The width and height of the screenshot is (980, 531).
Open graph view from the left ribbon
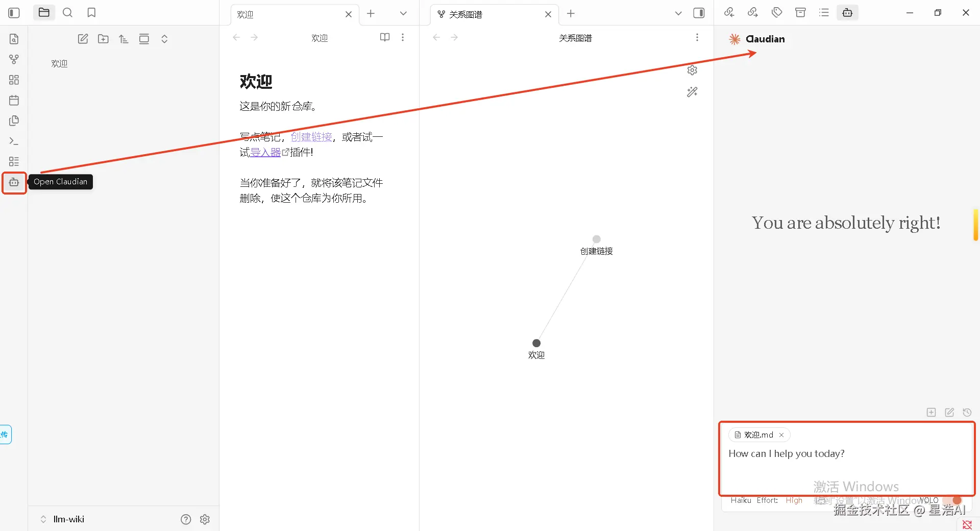click(x=14, y=59)
